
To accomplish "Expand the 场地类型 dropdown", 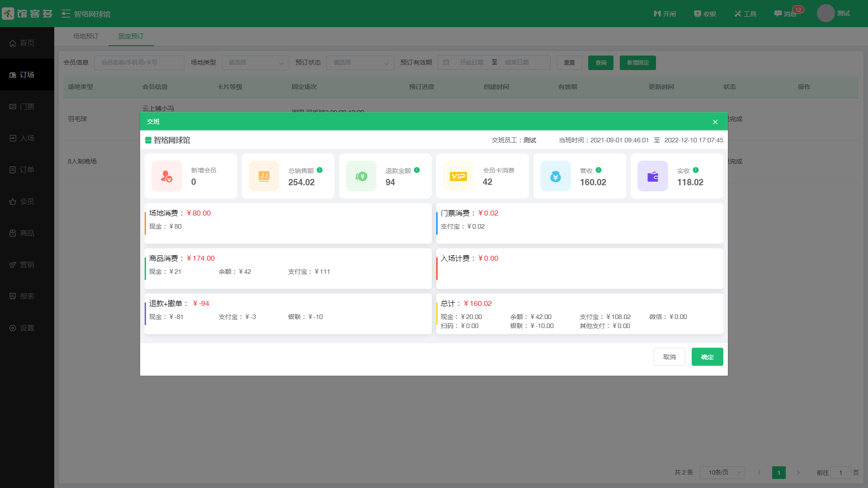I will (x=255, y=63).
